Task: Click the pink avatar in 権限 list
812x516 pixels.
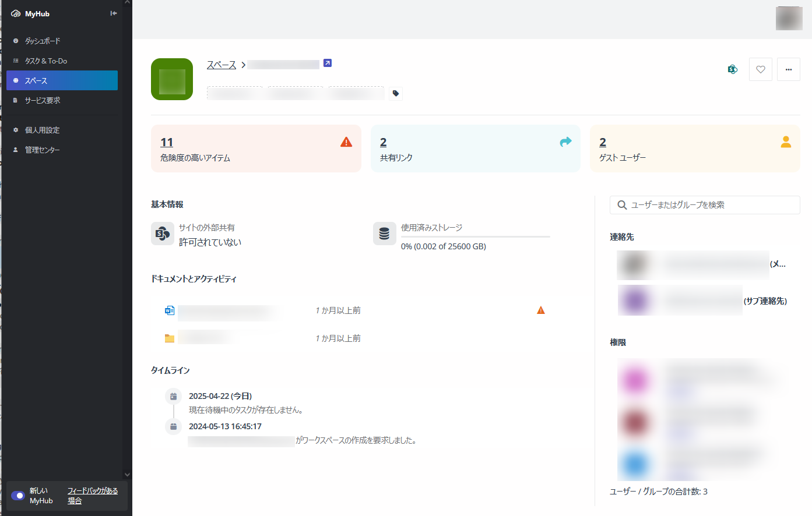Action: click(635, 380)
